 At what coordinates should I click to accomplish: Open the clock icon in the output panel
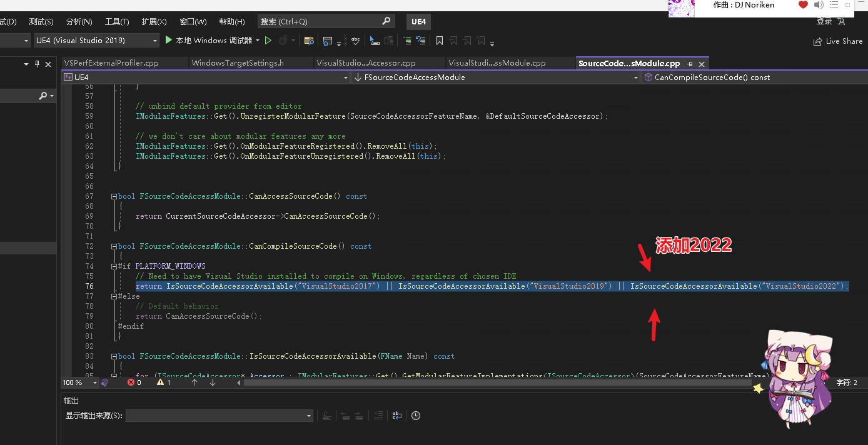tap(416, 416)
